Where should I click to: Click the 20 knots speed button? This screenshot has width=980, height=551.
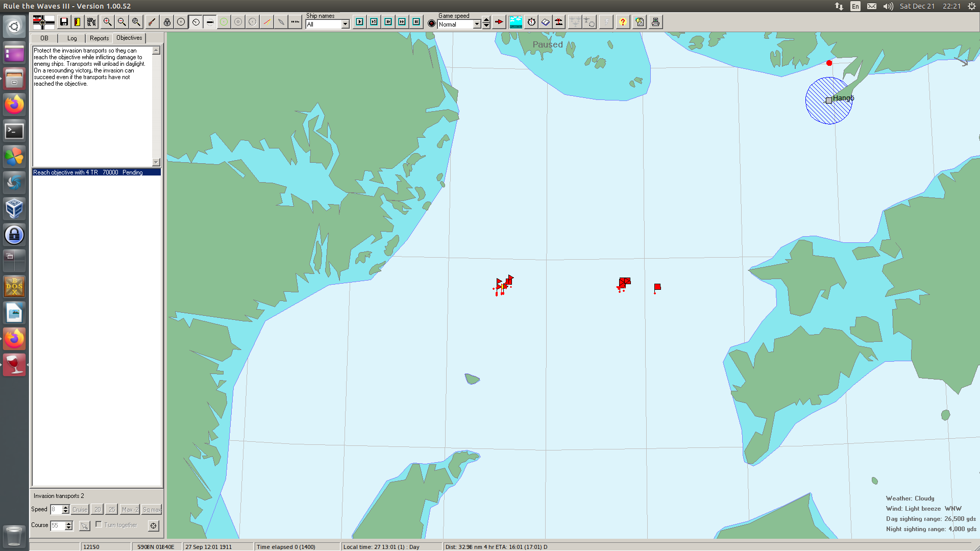click(x=97, y=510)
